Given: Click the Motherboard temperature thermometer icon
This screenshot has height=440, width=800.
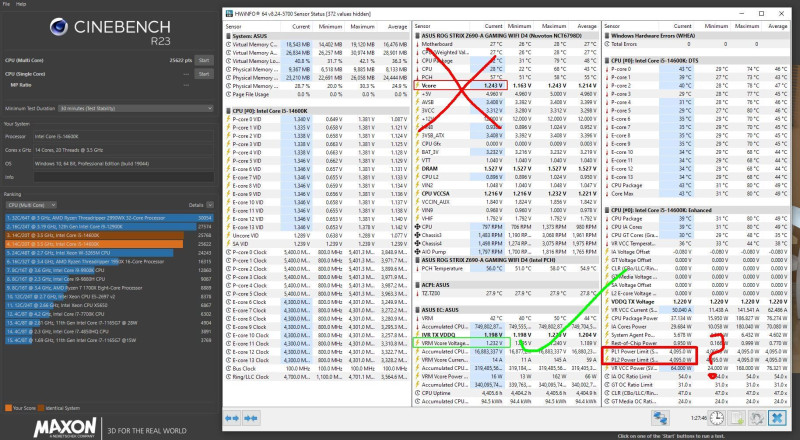Looking at the screenshot, I should (x=418, y=44).
